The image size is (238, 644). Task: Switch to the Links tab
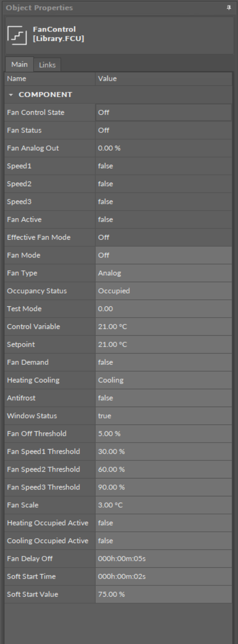(48, 65)
